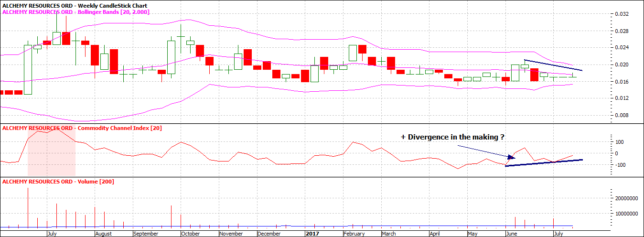Click the July 2016 date axis label

(x=53, y=234)
